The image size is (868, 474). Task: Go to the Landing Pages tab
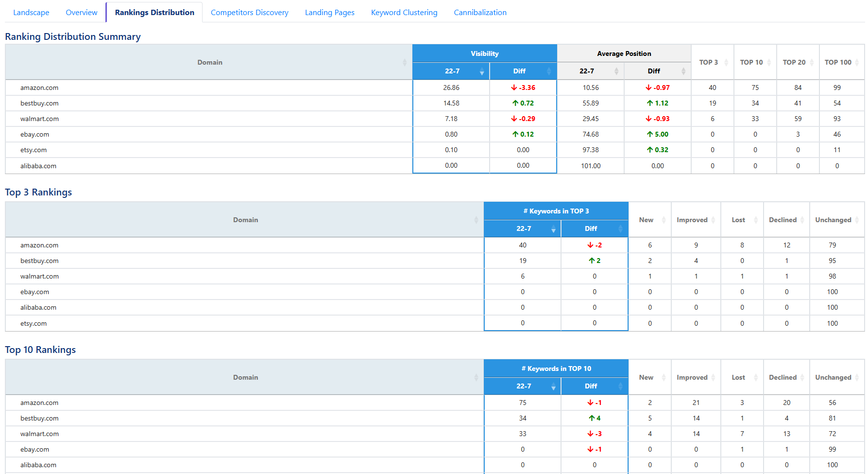click(x=330, y=13)
